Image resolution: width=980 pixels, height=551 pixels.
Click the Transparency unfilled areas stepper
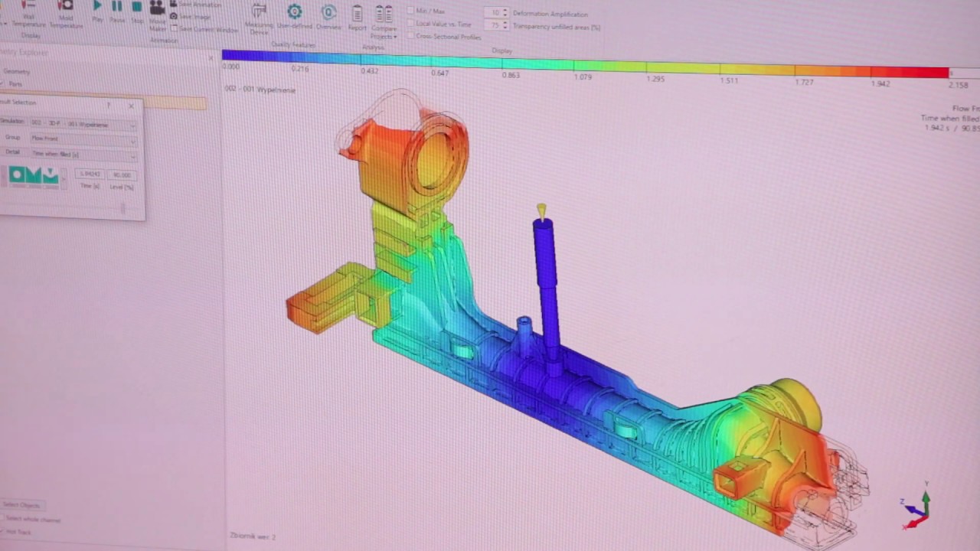(x=505, y=25)
